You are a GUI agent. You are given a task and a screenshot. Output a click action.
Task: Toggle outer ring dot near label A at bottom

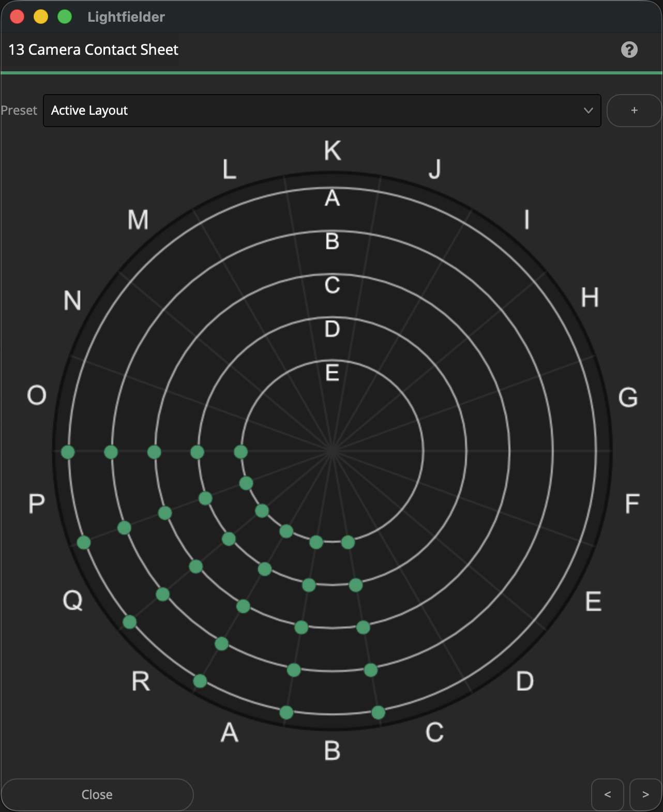pyautogui.click(x=287, y=713)
